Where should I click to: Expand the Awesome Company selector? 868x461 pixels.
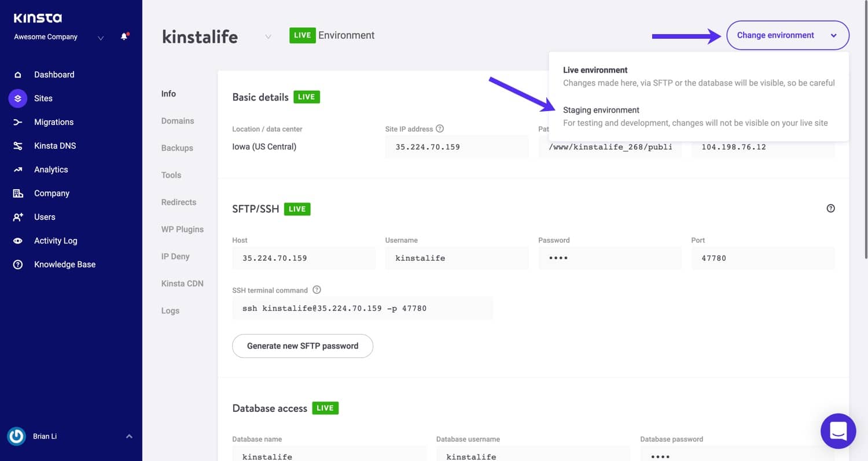coord(101,38)
